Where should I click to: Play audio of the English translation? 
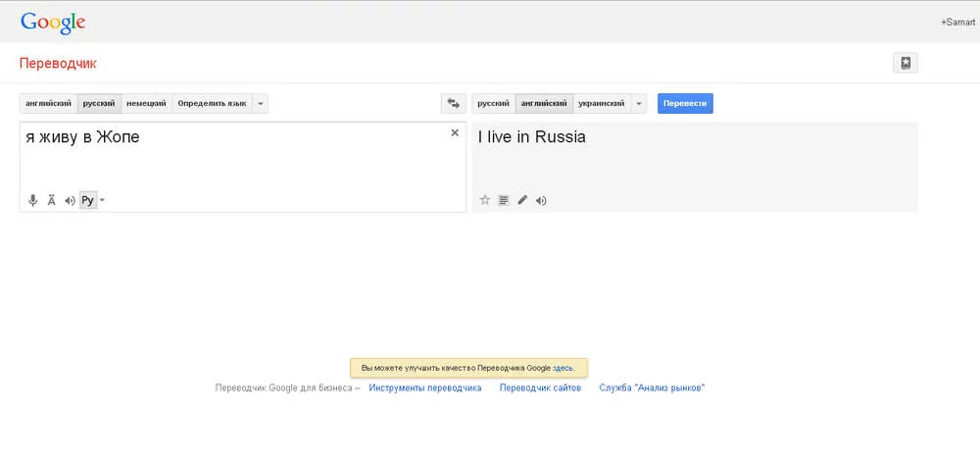tap(541, 200)
